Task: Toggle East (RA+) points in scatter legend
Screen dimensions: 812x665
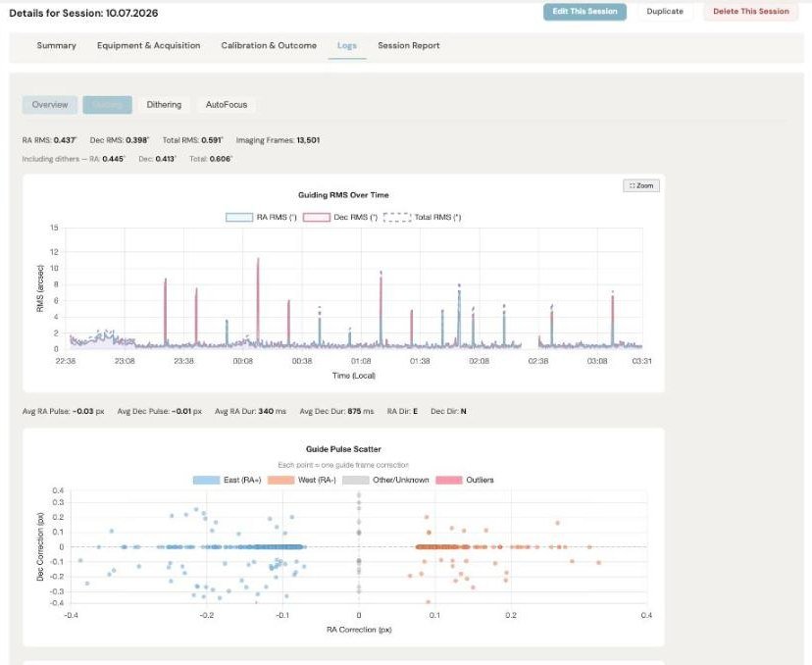Action: (x=227, y=480)
